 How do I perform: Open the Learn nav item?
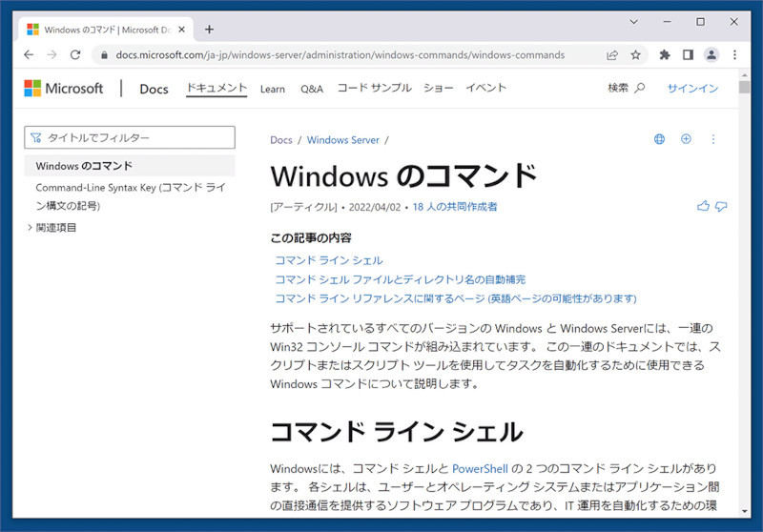coord(273,89)
